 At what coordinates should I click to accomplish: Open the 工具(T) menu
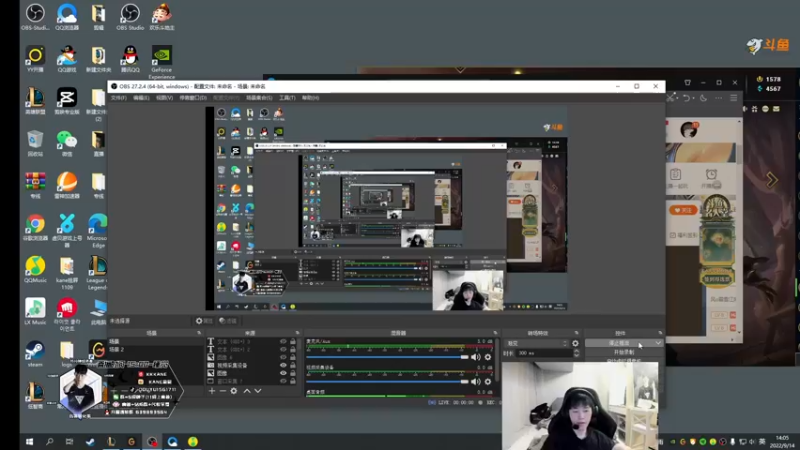click(x=287, y=98)
